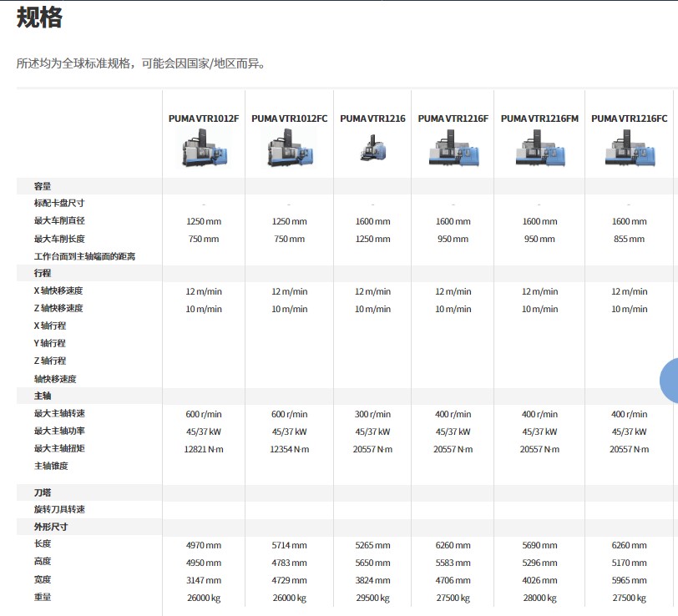678x616 pixels.
Task: Click the X 轴行程 row label
Action: (x=50, y=326)
